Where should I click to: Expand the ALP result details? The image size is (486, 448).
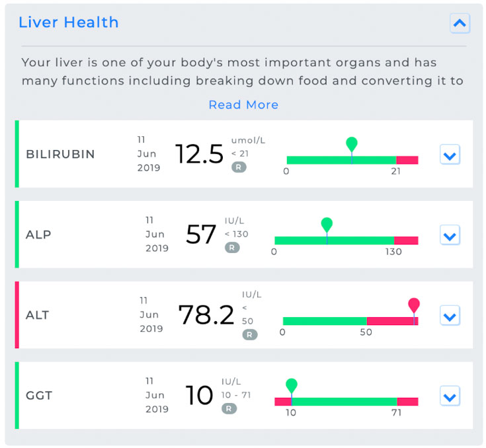point(450,236)
